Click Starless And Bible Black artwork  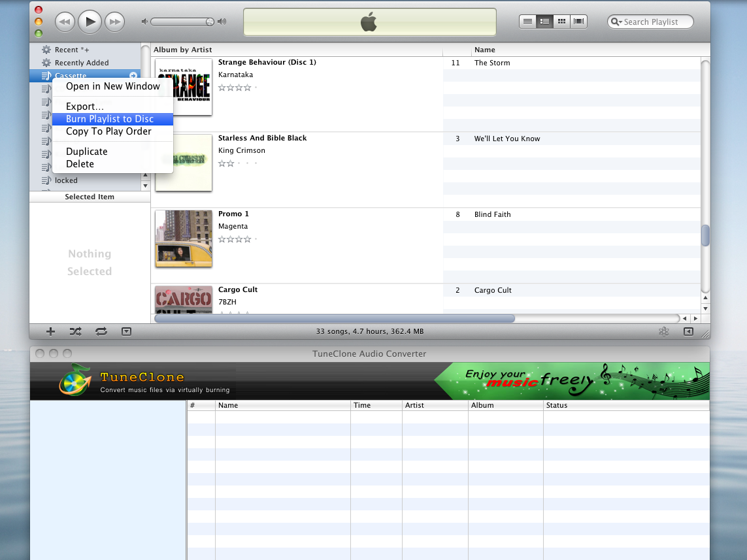coord(192,163)
